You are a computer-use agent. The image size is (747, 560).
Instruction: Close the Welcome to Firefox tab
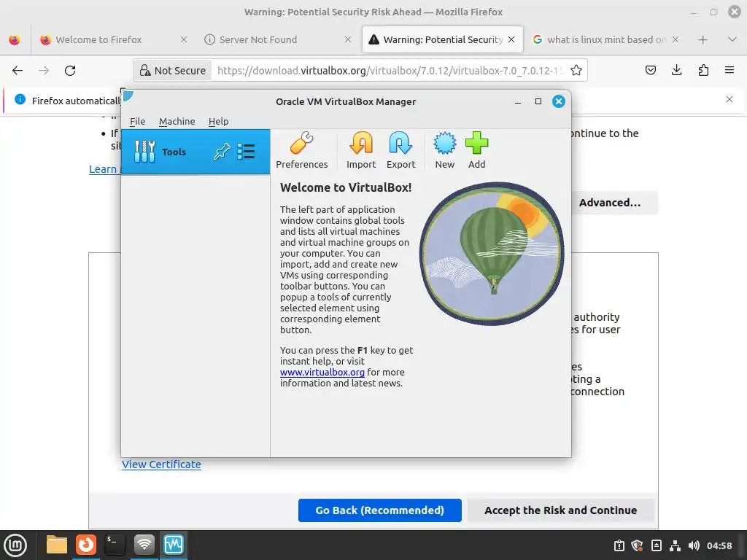[184, 39]
